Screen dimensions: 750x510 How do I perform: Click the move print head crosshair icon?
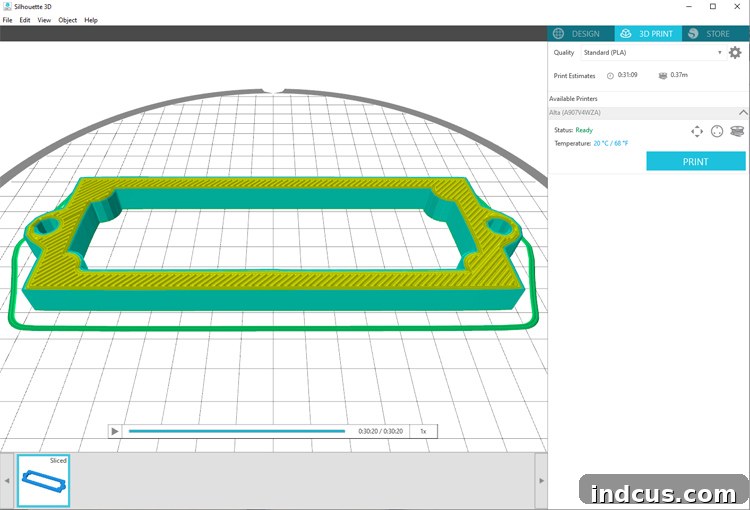pyautogui.click(x=697, y=131)
